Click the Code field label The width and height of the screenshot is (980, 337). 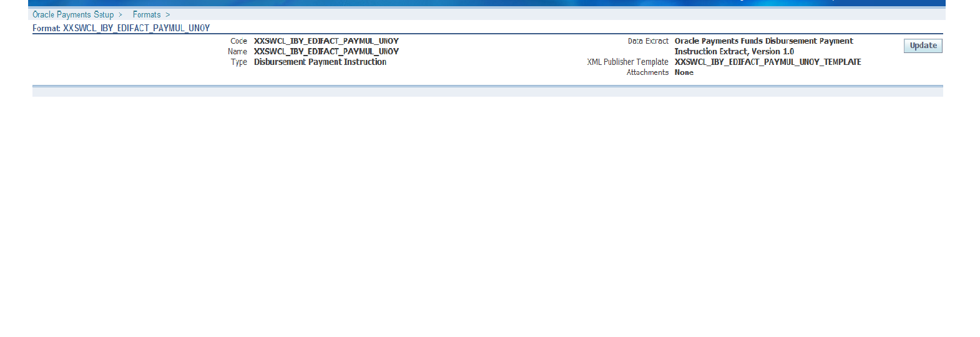pyautogui.click(x=238, y=41)
